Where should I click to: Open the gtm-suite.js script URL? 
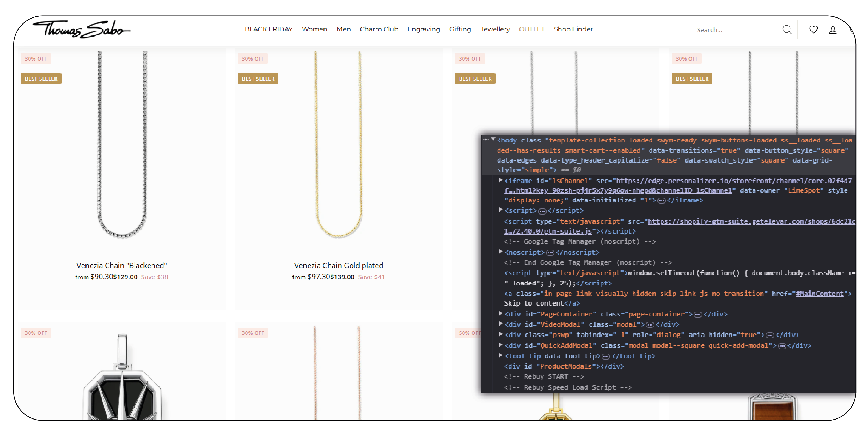coord(680,226)
